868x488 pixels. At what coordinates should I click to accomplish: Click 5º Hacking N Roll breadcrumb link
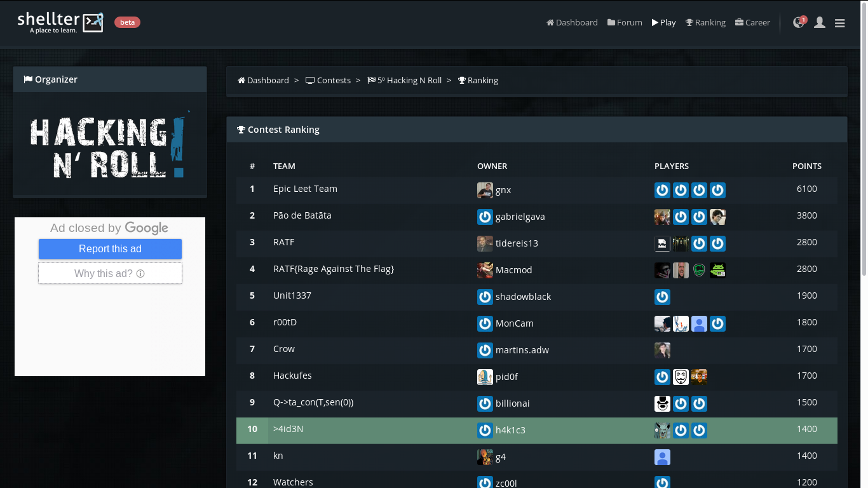[x=404, y=81]
